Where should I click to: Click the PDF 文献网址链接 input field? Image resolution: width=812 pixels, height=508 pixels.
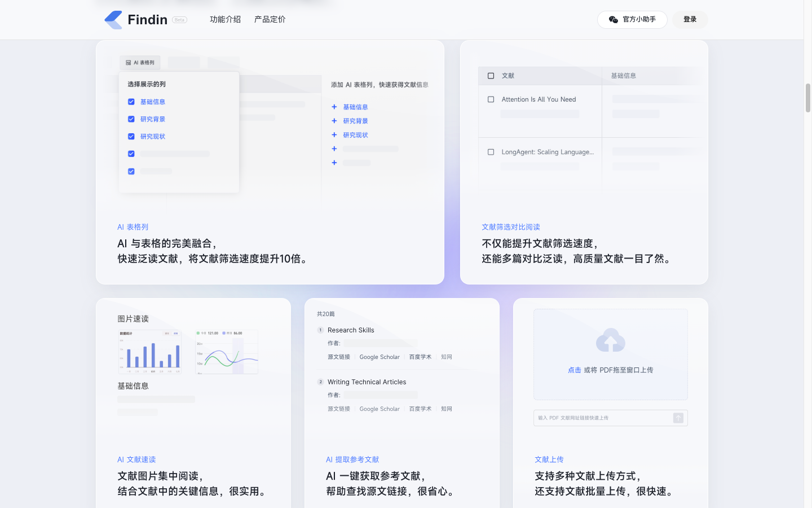(603, 418)
